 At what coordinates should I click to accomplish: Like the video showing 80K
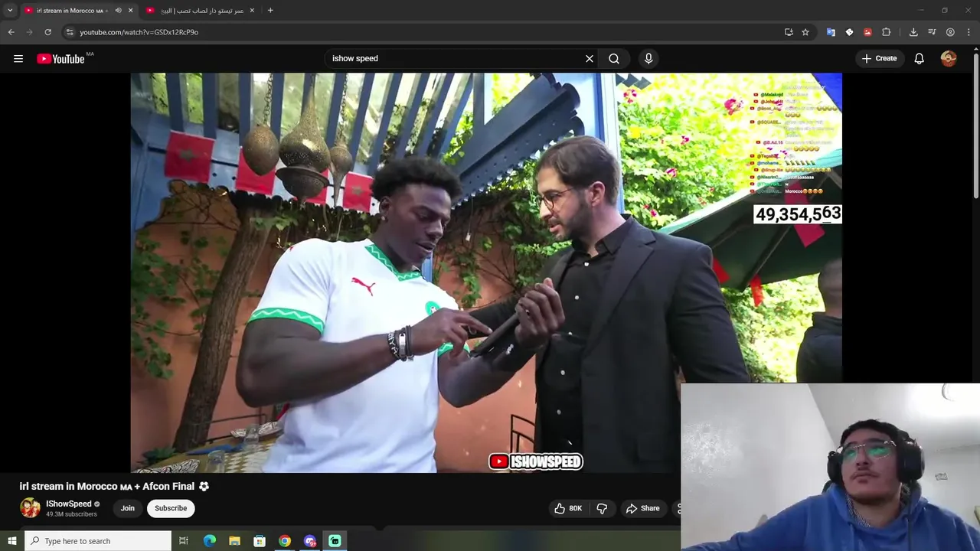tap(570, 508)
